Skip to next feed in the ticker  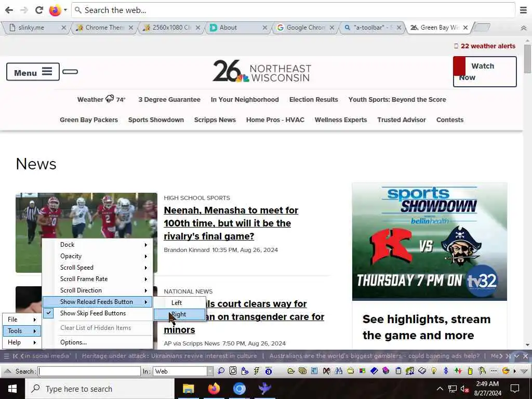(x=508, y=356)
